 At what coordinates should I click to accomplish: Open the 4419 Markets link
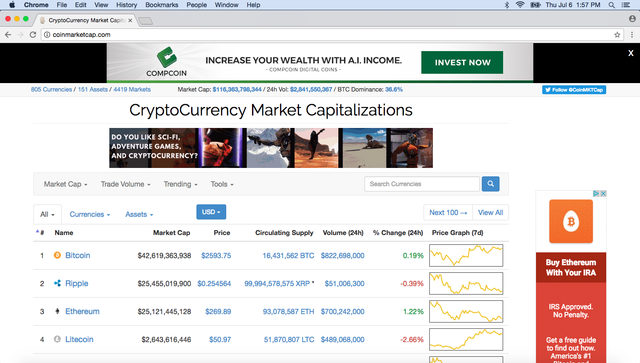coord(132,89)
